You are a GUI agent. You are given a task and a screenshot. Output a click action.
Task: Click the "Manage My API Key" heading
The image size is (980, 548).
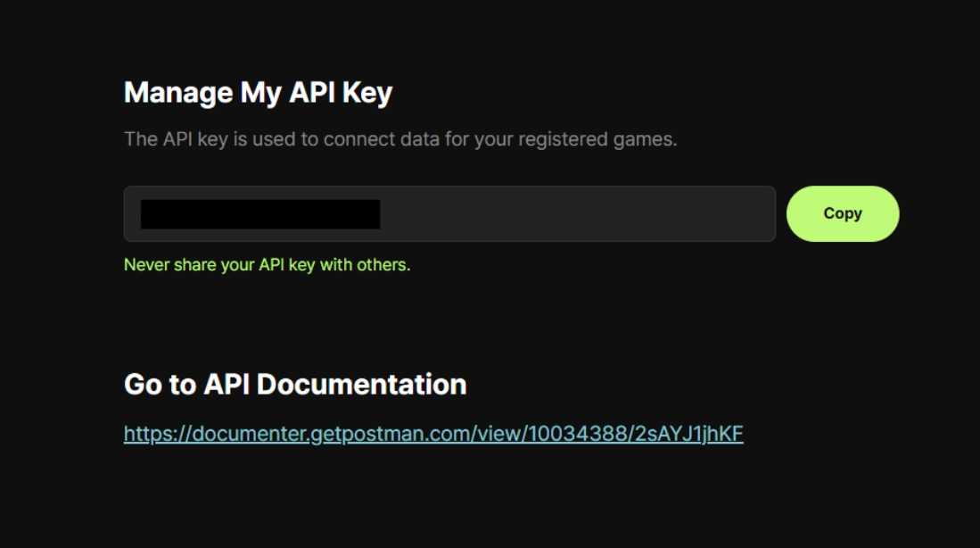click(x=258, y=93)
